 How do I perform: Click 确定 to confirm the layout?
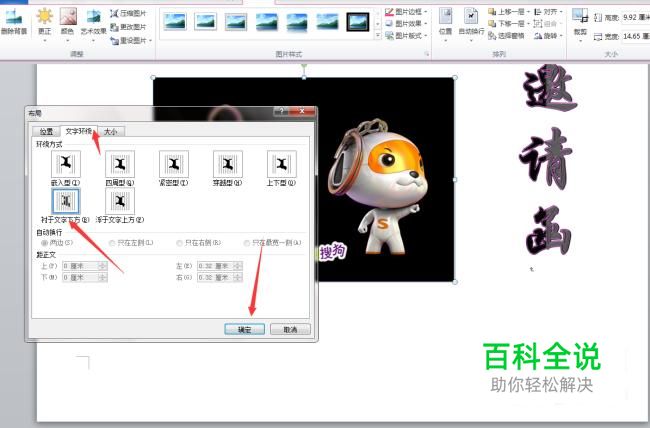point(245,329)
